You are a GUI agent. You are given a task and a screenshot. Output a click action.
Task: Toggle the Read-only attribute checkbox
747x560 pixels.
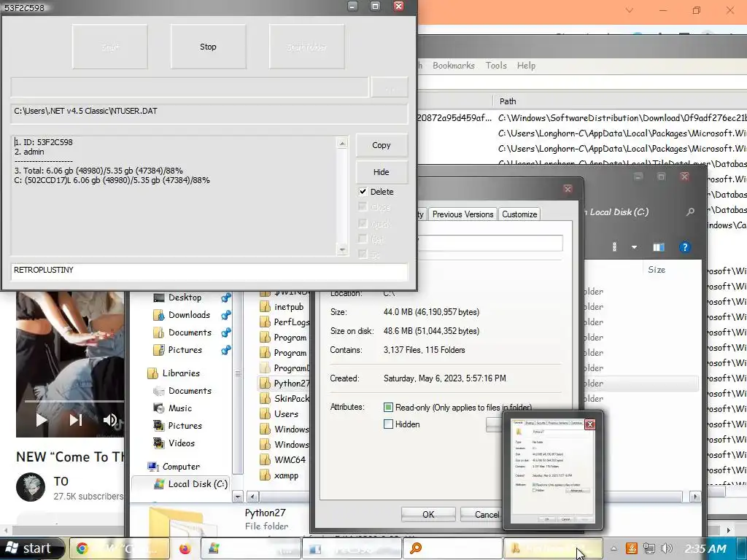[x=388, y=407]
